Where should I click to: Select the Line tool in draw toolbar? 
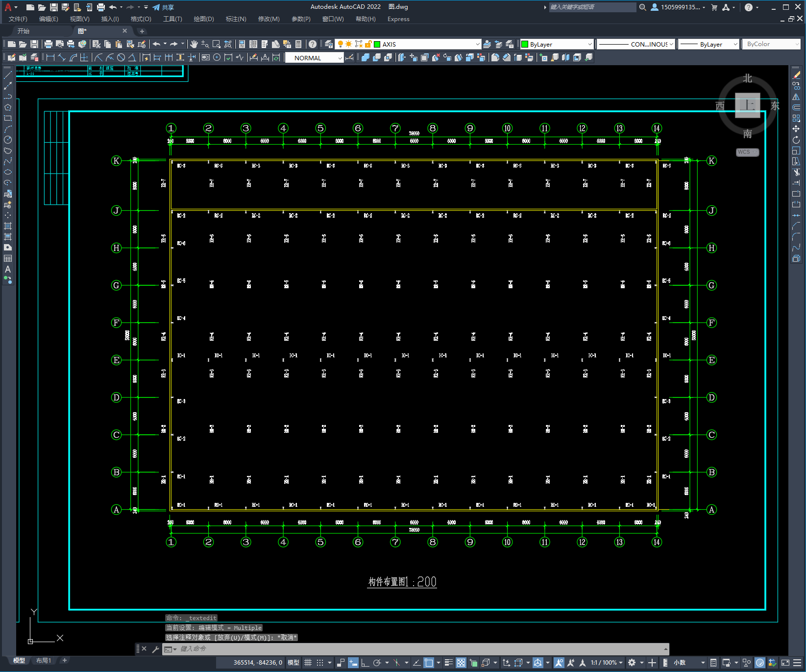[x=8, y=75]
